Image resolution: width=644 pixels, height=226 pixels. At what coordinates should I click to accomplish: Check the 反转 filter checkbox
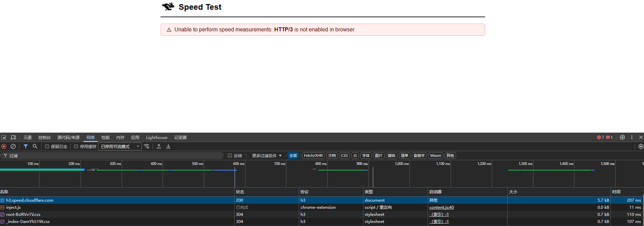point(230,156)
